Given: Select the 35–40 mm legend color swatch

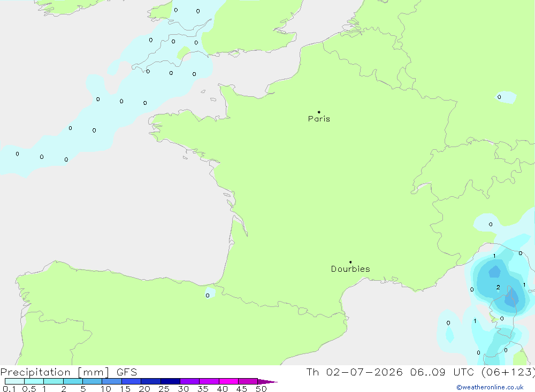Looking at the screenshot, I should pos(209,381).
